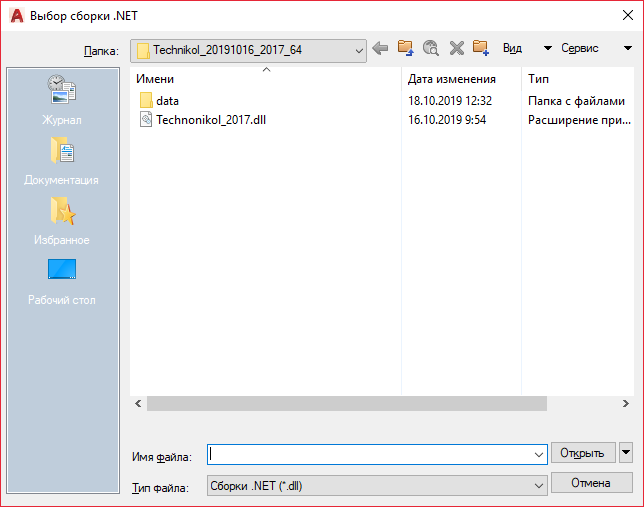Select the data folder icon
644x507 pixels.
tap(146, 101)
